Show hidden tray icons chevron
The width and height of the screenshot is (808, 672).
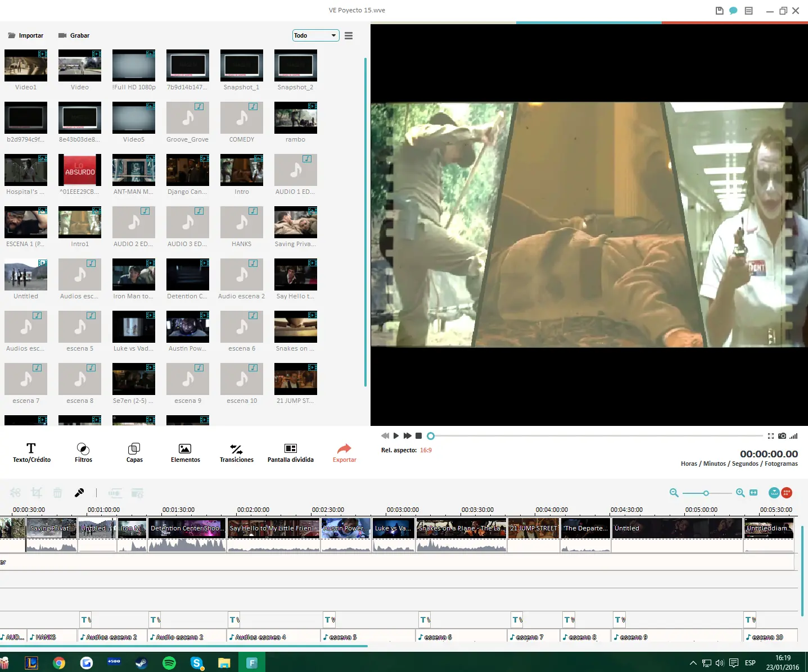pyautogui.click(x=693, y=663)
